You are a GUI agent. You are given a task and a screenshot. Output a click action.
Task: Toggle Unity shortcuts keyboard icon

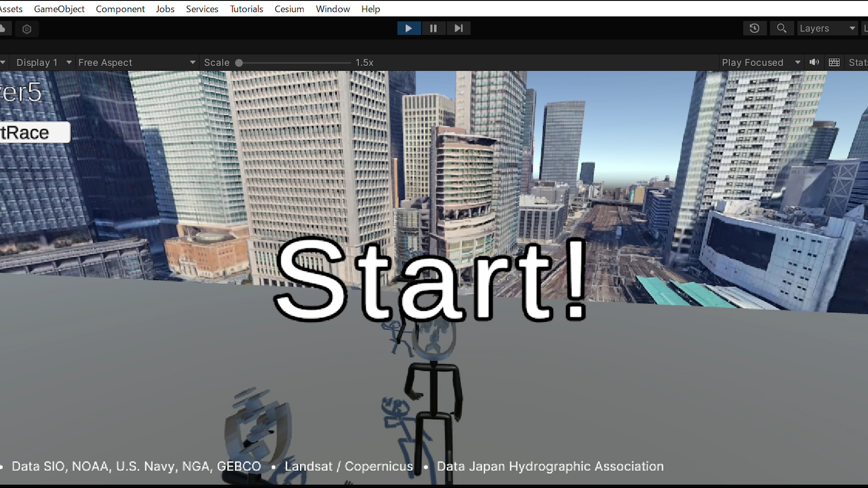pyautogui.click(x=835, y=62)
